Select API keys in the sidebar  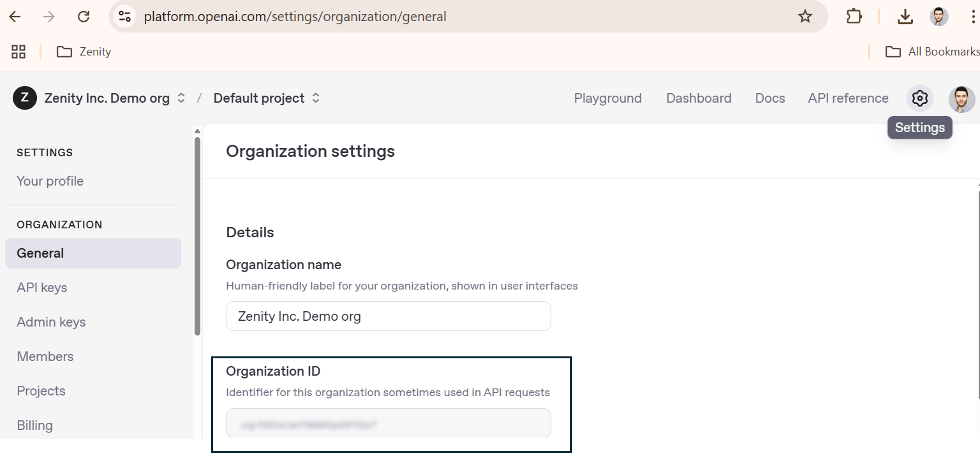point(42,287)
